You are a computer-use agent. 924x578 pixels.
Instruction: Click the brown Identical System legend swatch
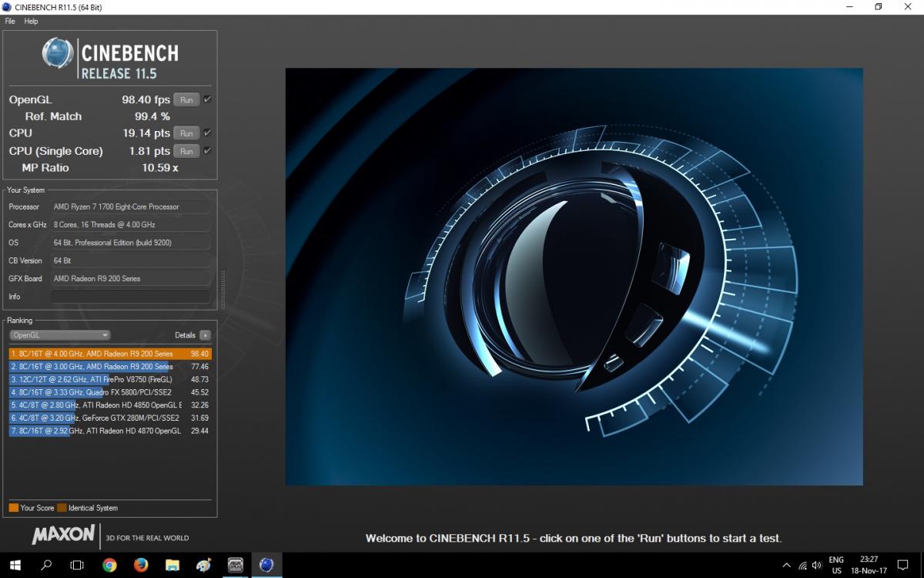tap(62, 508)
